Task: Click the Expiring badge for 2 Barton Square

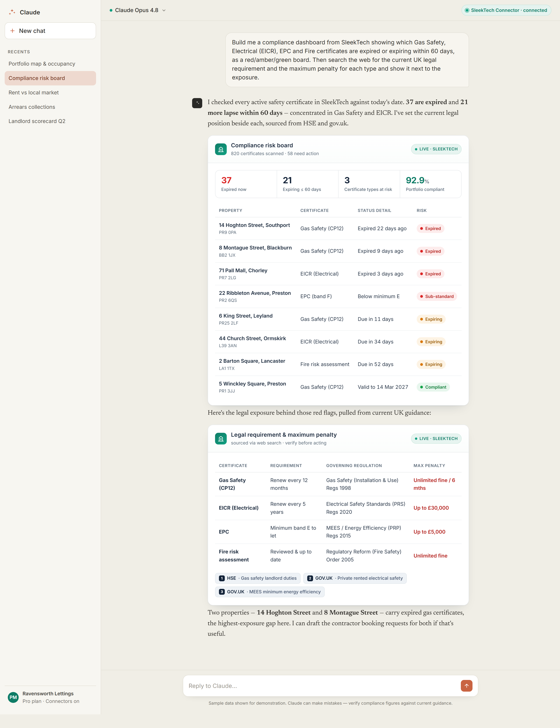Action: coord(431,365)
